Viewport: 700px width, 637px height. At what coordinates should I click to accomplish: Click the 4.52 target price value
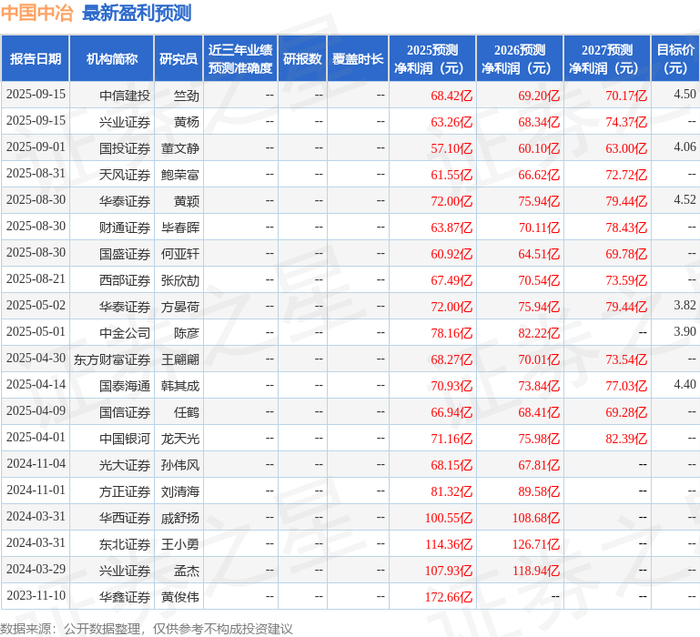point(685,200)
